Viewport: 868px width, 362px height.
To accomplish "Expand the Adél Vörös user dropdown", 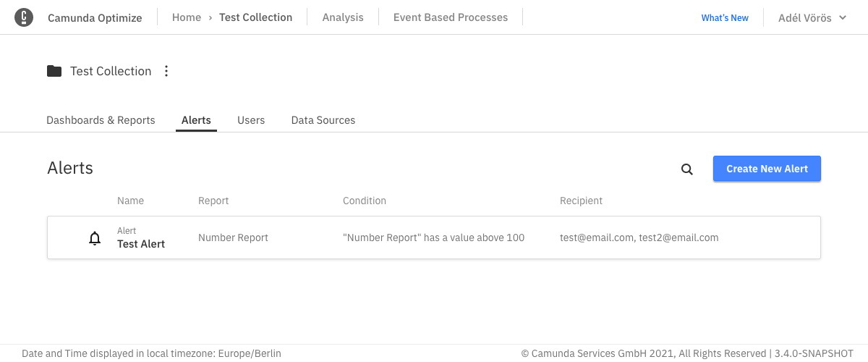I will pos(812,17).
